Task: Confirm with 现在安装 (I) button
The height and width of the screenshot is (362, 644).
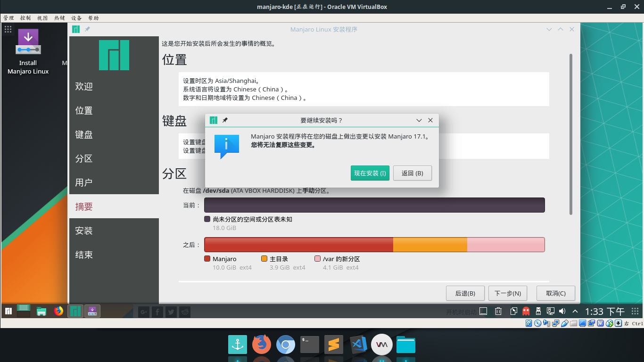Action: pos(370,173)
